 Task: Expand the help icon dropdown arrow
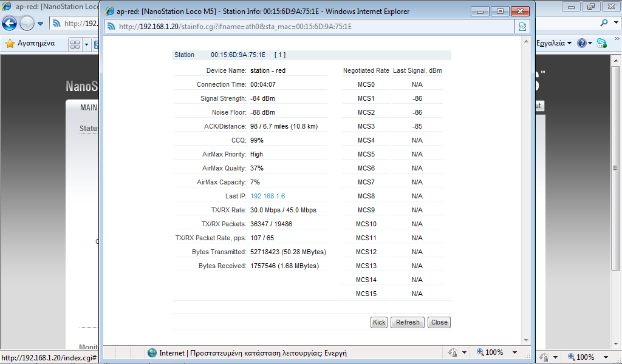pos(590,43)
